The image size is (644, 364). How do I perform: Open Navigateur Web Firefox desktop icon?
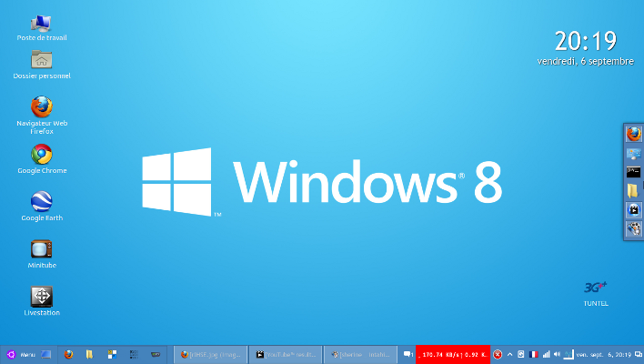click(41, 107)
